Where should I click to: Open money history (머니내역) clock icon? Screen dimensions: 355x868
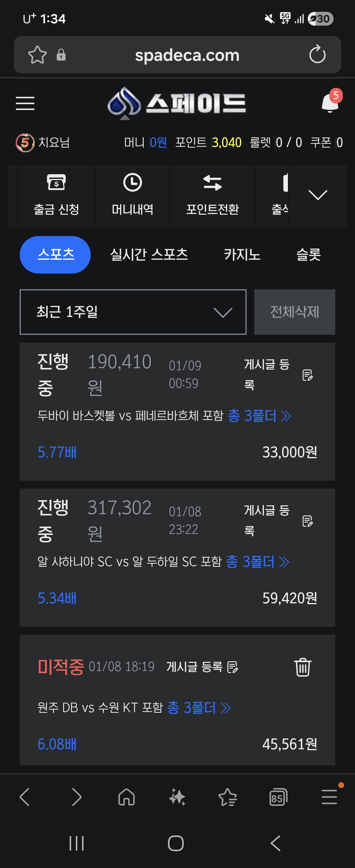coord(132,182)
